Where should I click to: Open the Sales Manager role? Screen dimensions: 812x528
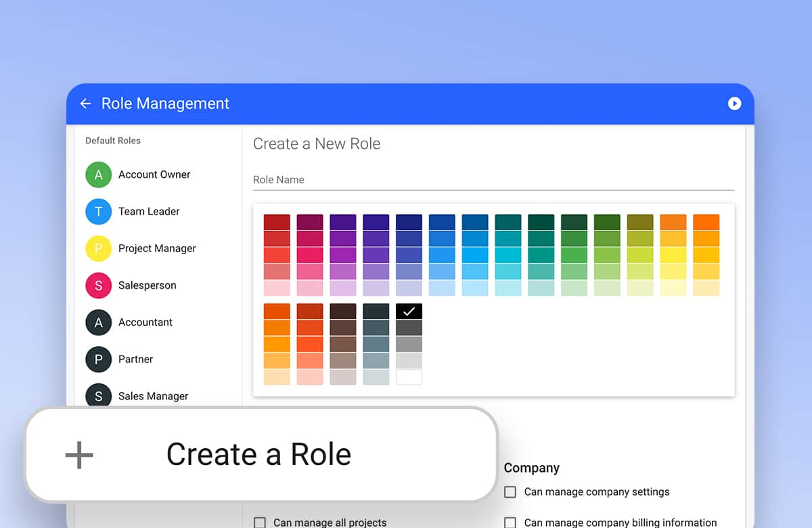[153, 396]
